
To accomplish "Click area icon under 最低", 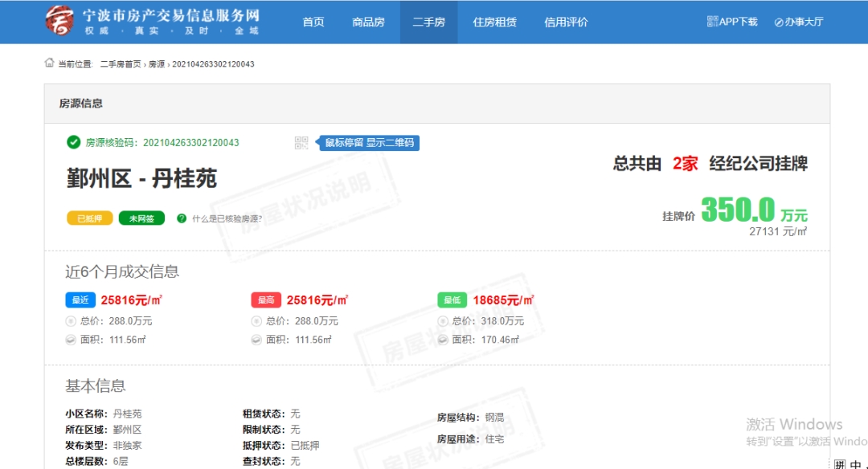I will [x=442, y=340].
